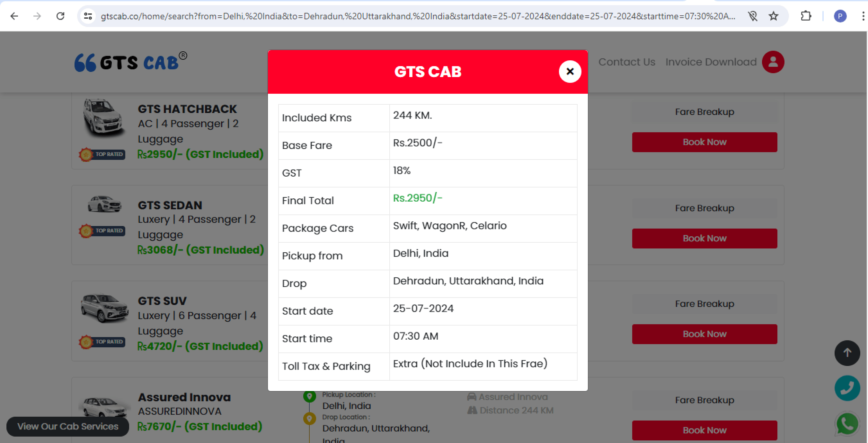Click the Assured Innova title
The width and height of the screenshot is (868, 443).
tap(184, 397)
